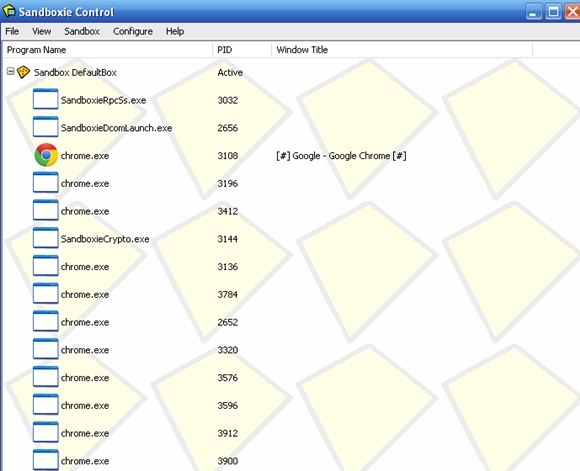
Task: Select the SandboxieRpcSs.exe process name
Action: click(103, 100)
